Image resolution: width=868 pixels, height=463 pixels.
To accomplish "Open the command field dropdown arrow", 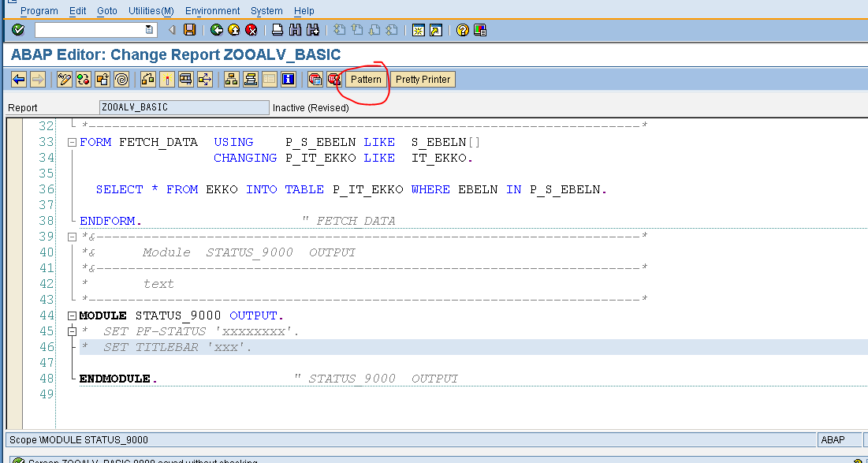I will click(148, 29).
